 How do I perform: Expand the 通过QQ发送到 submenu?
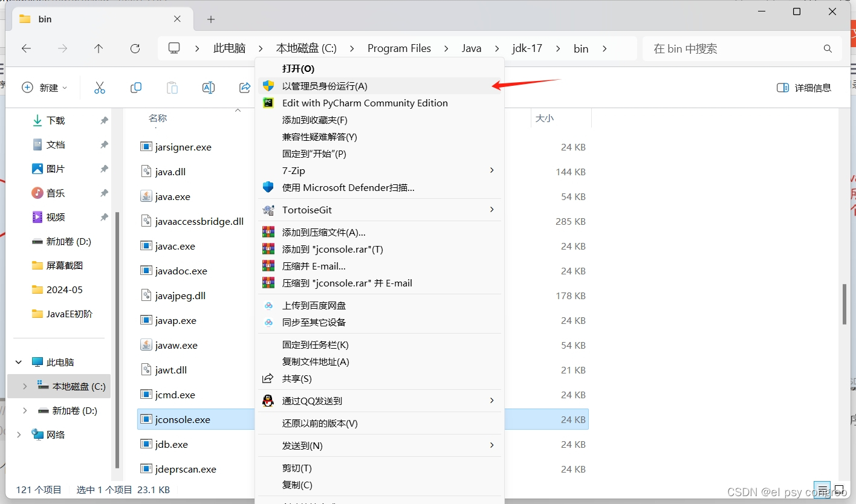click(x=492, y=401)
